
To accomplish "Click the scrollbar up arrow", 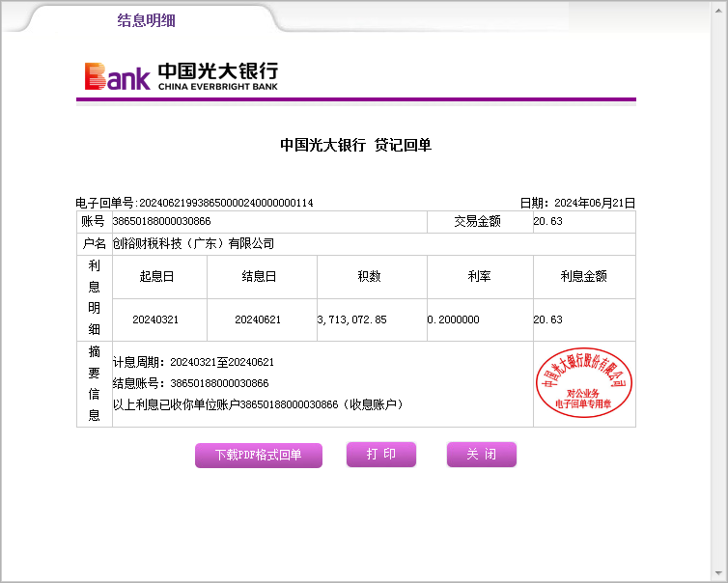I will (x=719, y=10).
